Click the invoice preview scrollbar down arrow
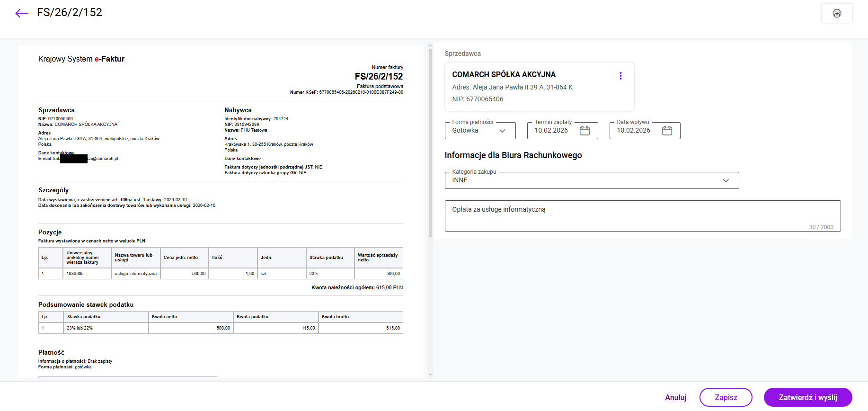The width and height of the screenshot is (868, 411). [x=430, y=375]
